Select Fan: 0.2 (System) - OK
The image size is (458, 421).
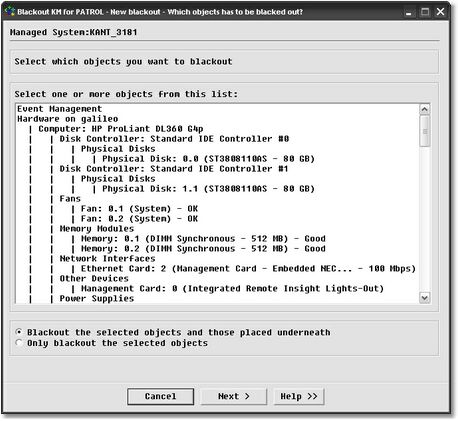click(x=139, y=219)
